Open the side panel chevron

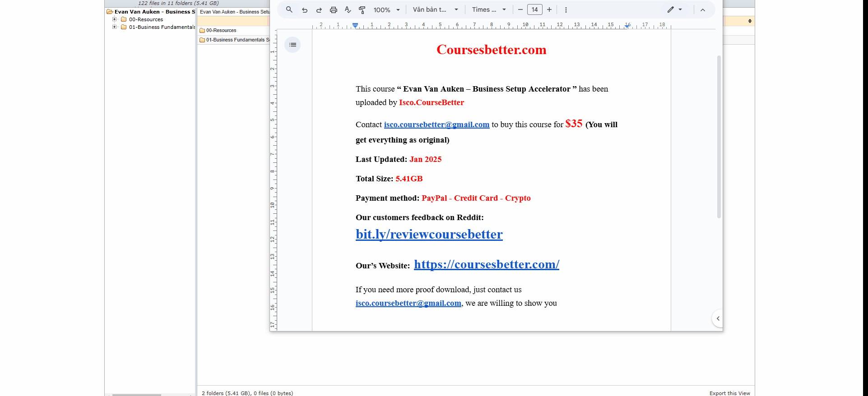pos(718,318)
